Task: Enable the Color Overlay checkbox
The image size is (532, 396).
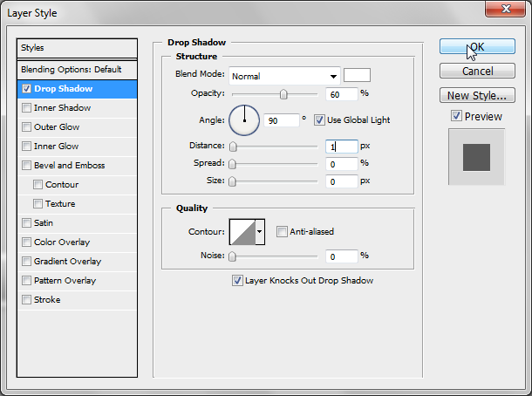Action: pos(26,242)
